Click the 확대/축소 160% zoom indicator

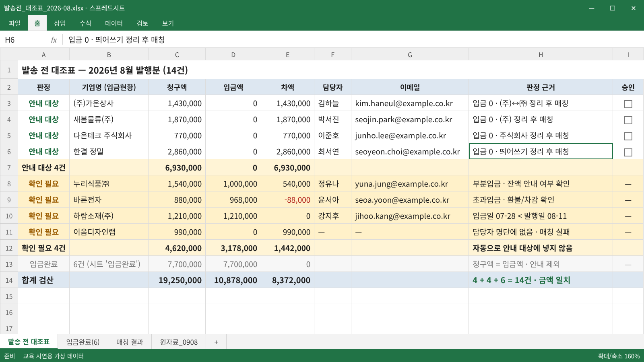click(619, 356)
